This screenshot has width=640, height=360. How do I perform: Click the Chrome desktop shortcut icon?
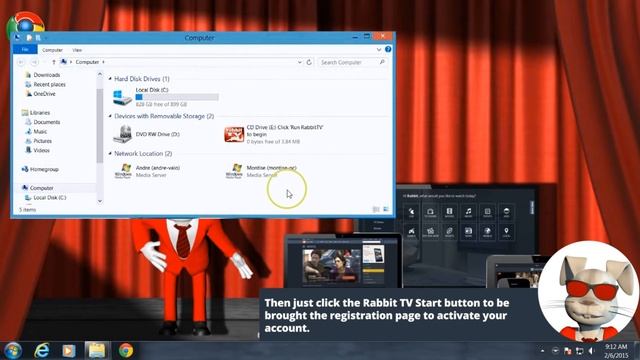click(25, 23)
